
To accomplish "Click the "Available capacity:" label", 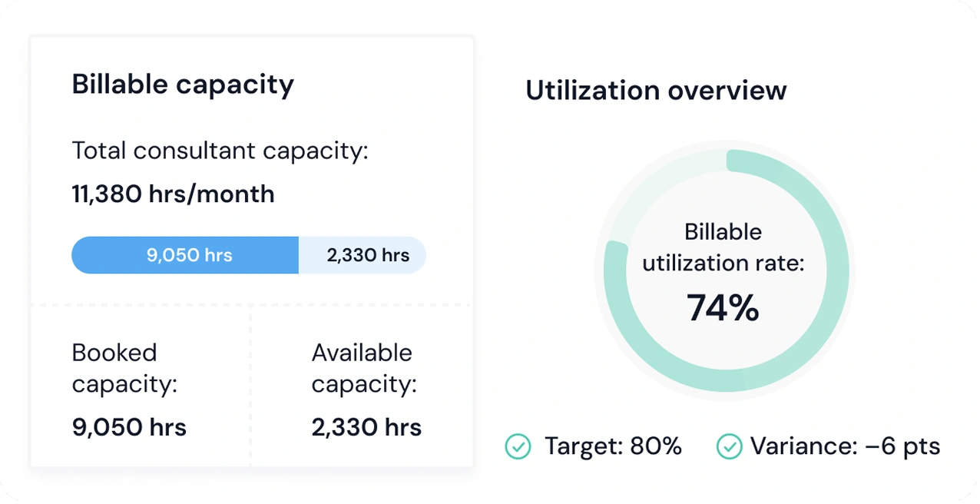I will point(364,367).
